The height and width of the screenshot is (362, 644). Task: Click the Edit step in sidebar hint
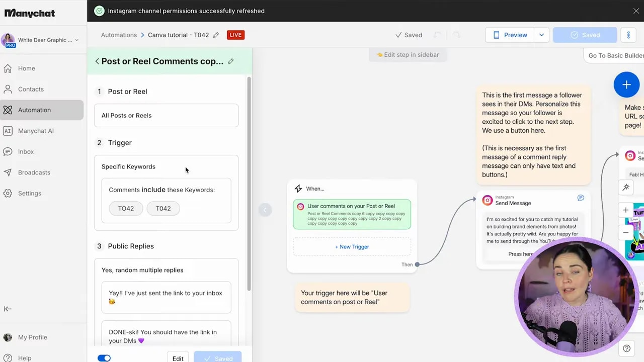coord(408,55)
